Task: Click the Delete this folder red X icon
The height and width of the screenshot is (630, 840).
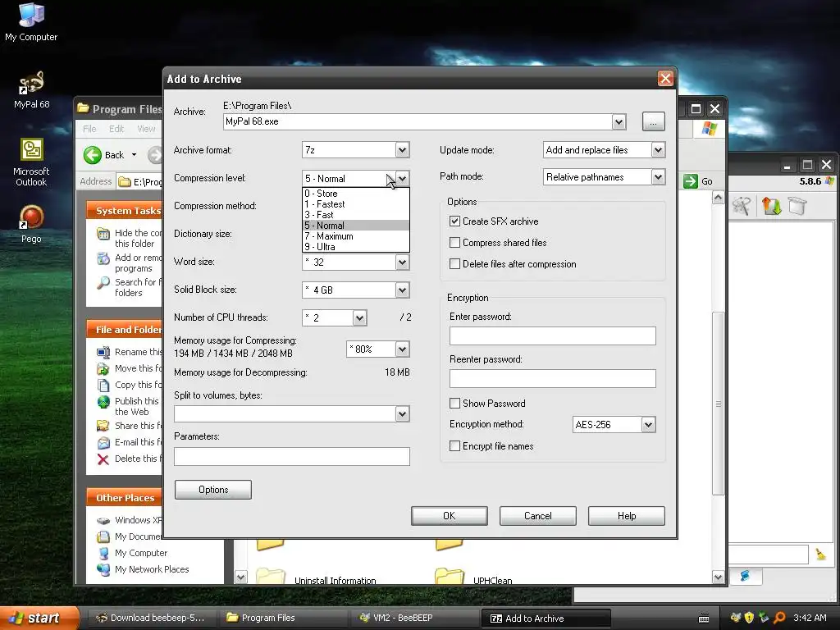Action: 103,459
